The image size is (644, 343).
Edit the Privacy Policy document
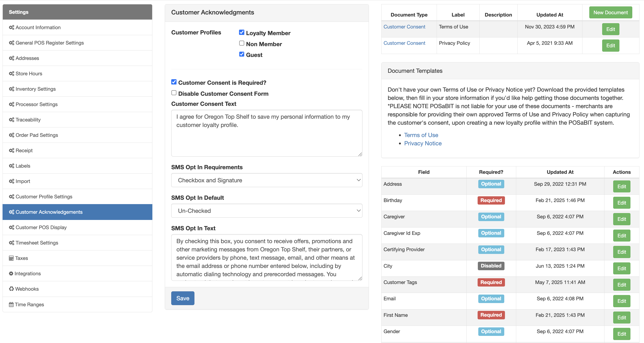coord(610,45)
